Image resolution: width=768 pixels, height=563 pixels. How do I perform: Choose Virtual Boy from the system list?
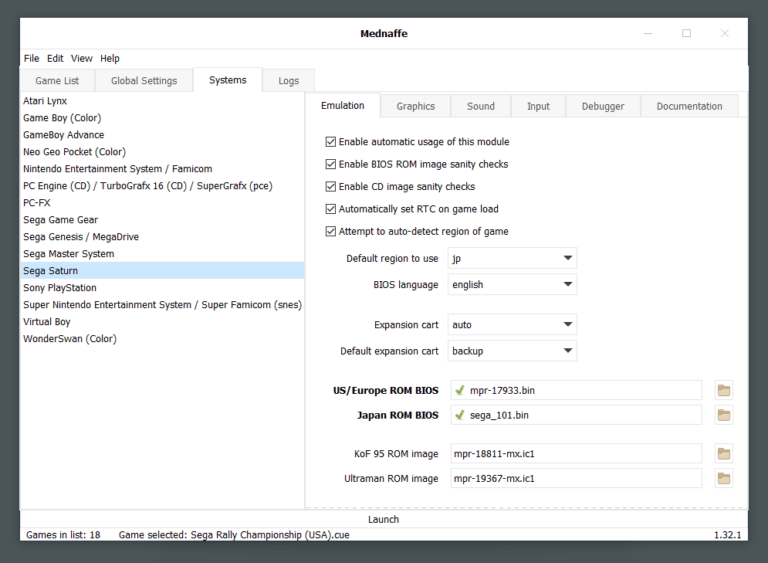46,322
